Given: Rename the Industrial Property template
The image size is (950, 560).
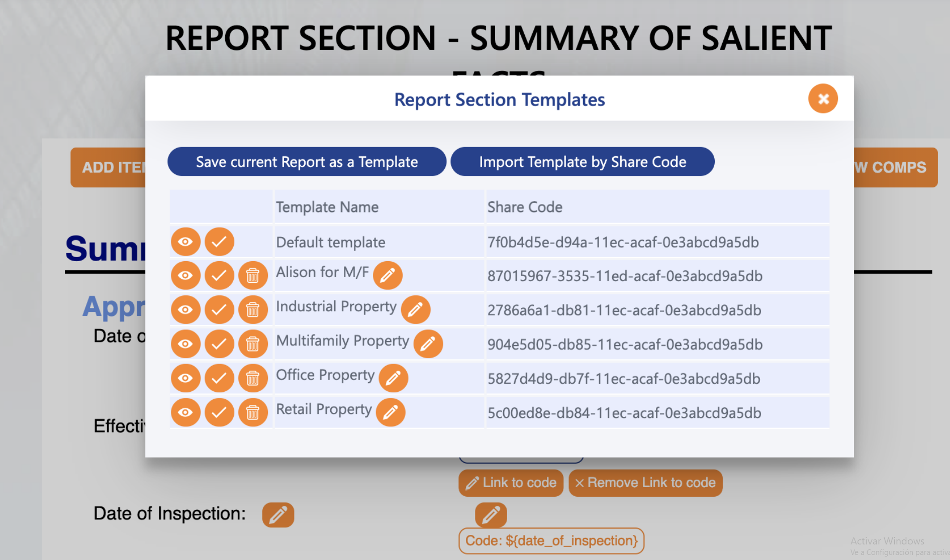Looking at the screenshot, I should (415, 309).
